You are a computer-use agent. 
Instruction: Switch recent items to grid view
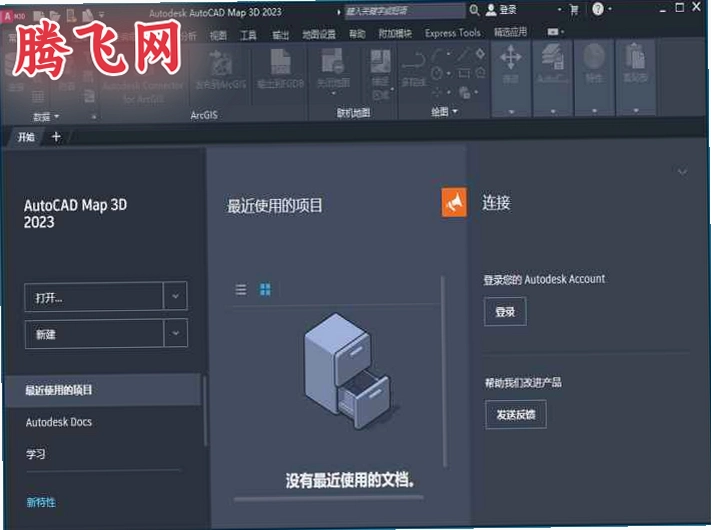point(265,290)
